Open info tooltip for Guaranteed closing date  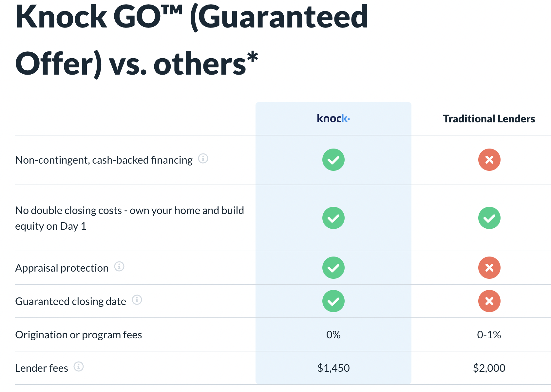(137, 300)
